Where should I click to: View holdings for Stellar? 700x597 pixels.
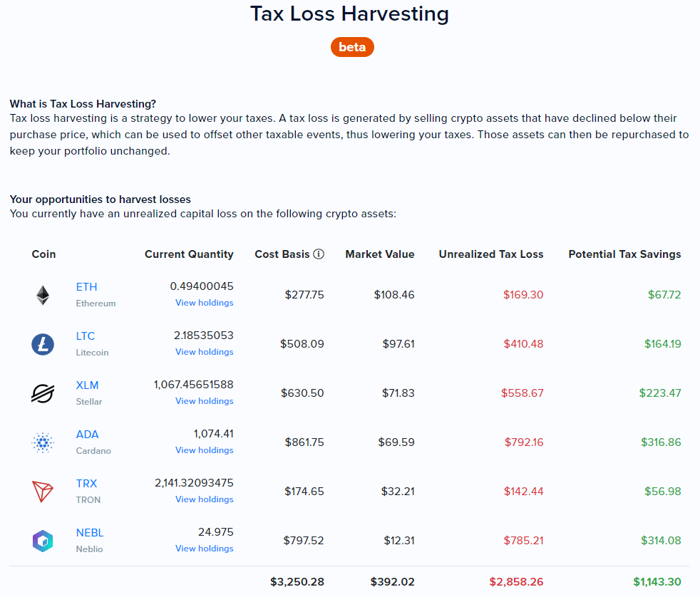tap(205, 400)
